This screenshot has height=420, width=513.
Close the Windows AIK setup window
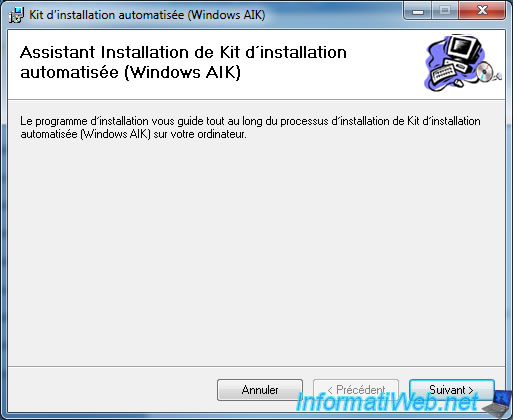tap(482, 11)
